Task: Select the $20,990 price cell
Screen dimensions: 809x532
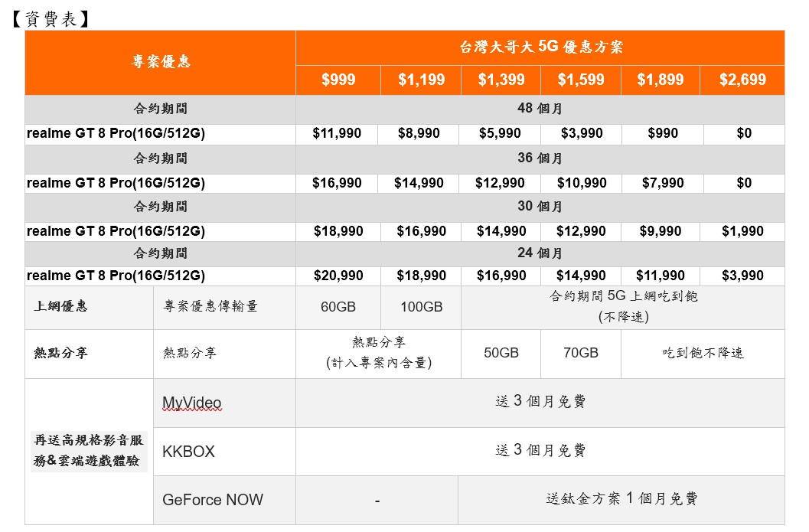Action: (337, 276)
